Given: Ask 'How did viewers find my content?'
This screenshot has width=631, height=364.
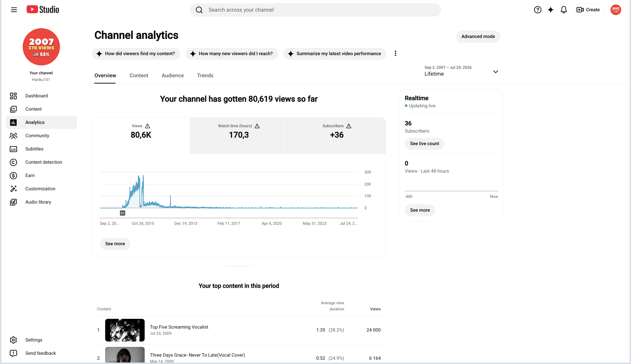Looking at the screenshot, I should [x=136, y=53].
